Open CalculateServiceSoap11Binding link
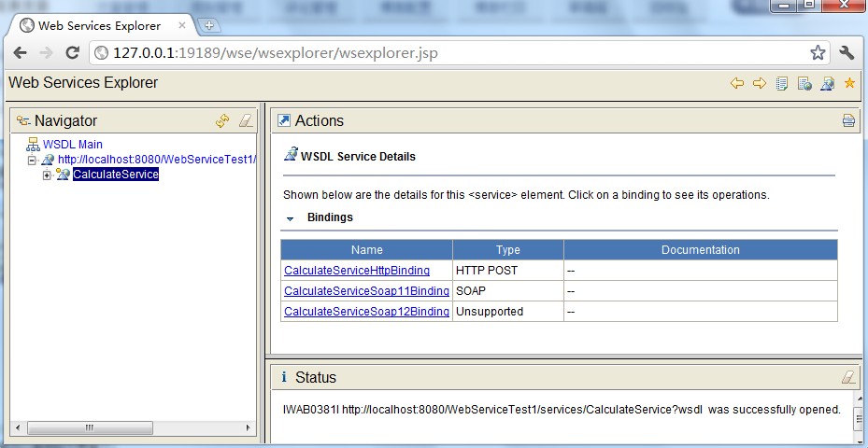Screen dimensions: 868x448 366,291
